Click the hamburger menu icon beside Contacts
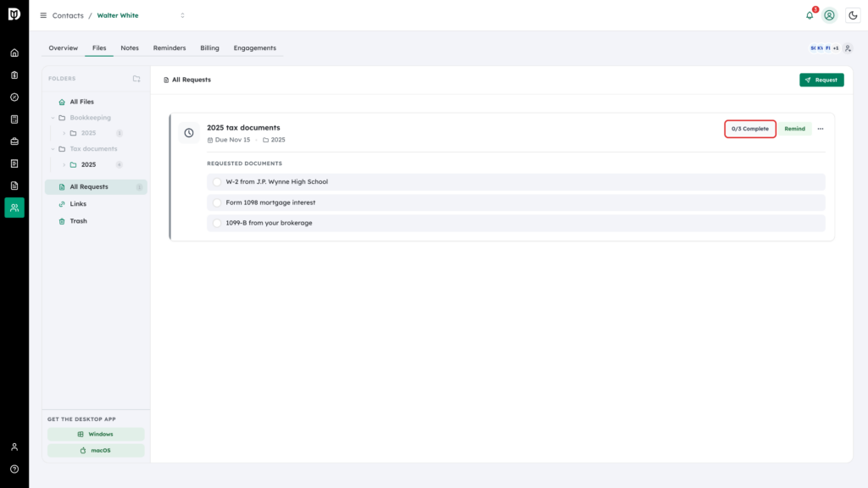 point(43,15)
